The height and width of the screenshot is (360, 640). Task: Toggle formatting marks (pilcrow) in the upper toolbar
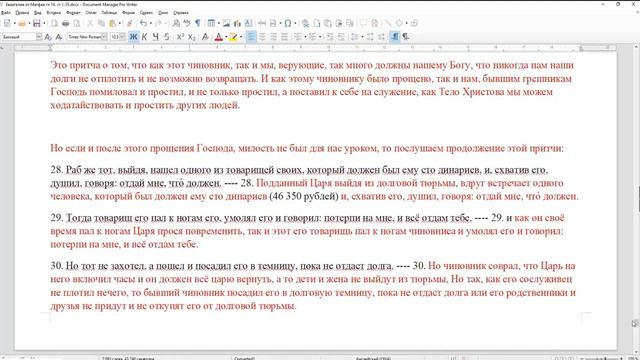[198, 24]
